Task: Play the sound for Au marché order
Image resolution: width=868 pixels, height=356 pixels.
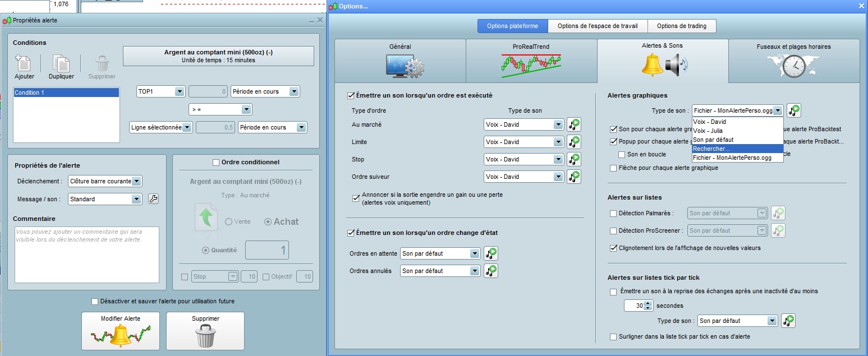Action: (573, 124)
